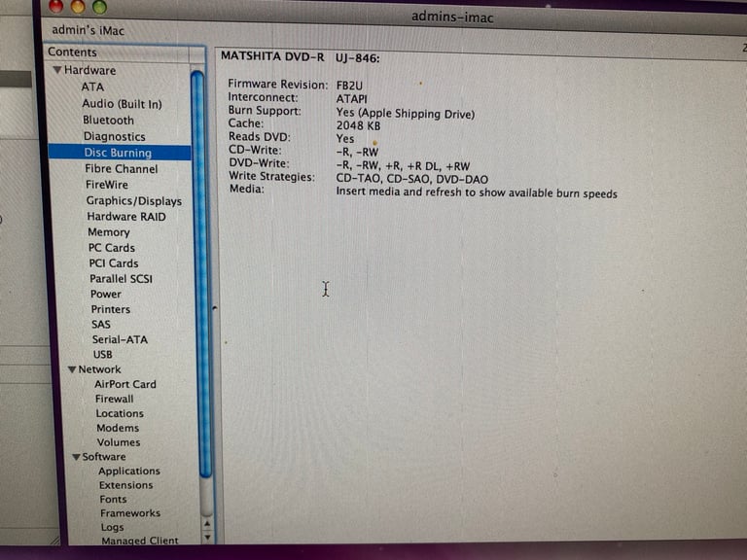Click the MATSHITA DVD-R UJ-846 heading
The height and width of the screenshot is (560, 747).
(x=301, y=57)
